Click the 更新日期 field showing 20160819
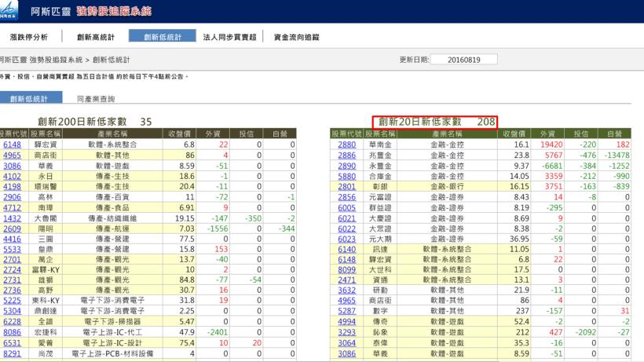This screenshot has height=362, width=644. coord(463,60)
